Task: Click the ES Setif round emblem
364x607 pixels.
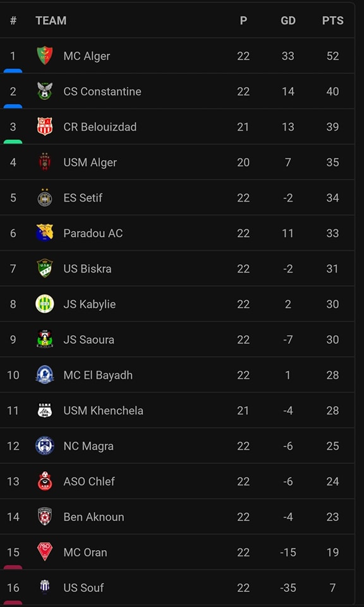Action: tap(44, 198)
